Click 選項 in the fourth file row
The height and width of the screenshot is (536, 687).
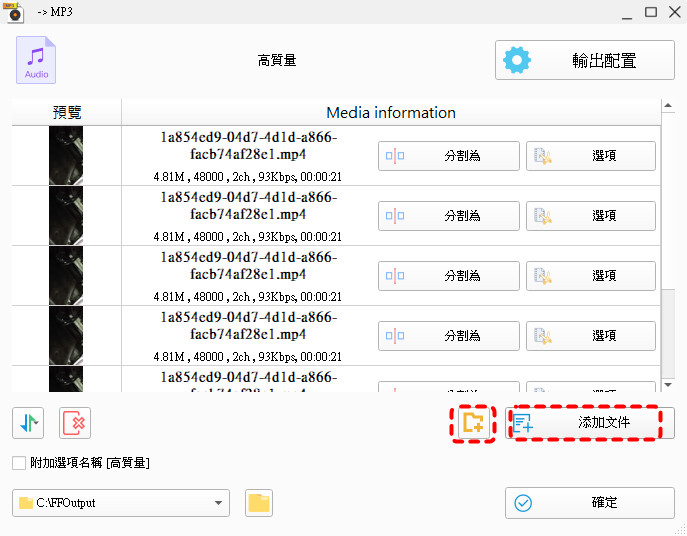591,336
